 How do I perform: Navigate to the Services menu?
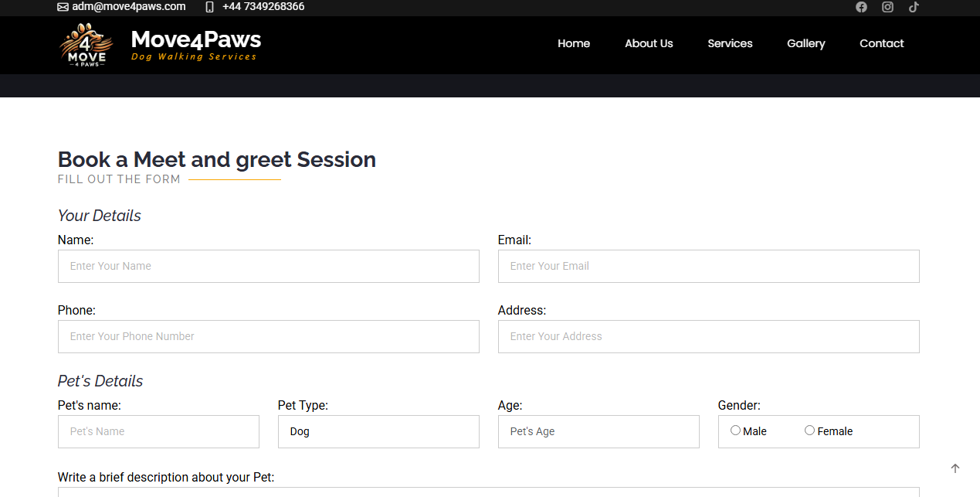[730, 43]
